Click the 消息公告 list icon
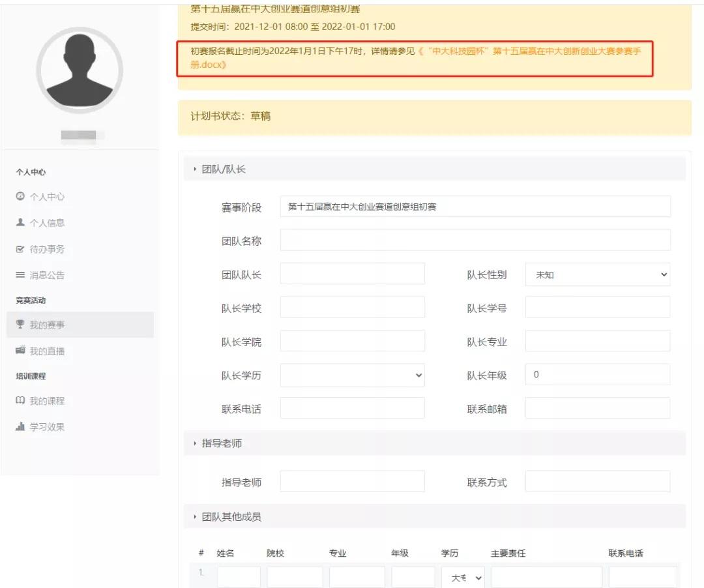 point(20,275)
